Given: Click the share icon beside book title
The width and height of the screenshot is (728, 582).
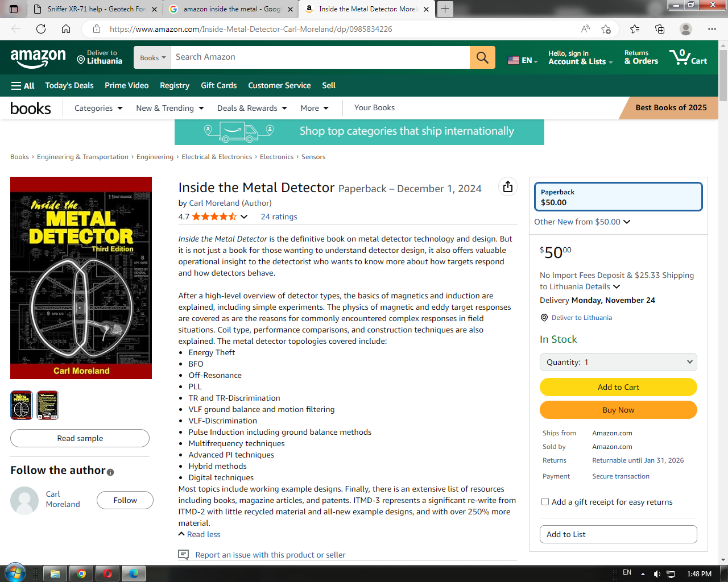Looking at the screenshot, I should tap(508, 186).
